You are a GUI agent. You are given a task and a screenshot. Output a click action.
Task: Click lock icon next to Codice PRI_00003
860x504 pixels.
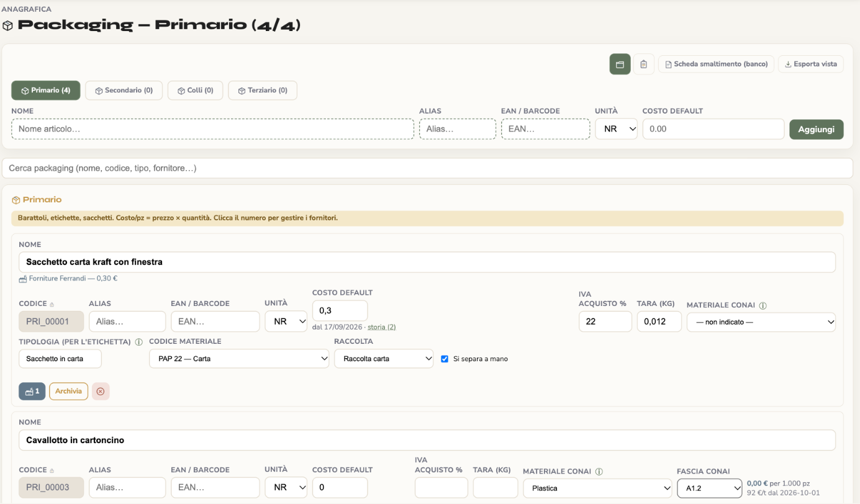click(52, 470)
